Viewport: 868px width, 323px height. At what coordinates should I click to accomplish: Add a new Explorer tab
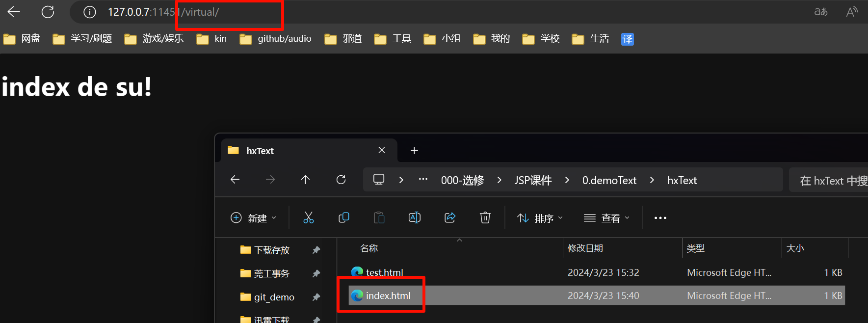(x=414, y=150)
